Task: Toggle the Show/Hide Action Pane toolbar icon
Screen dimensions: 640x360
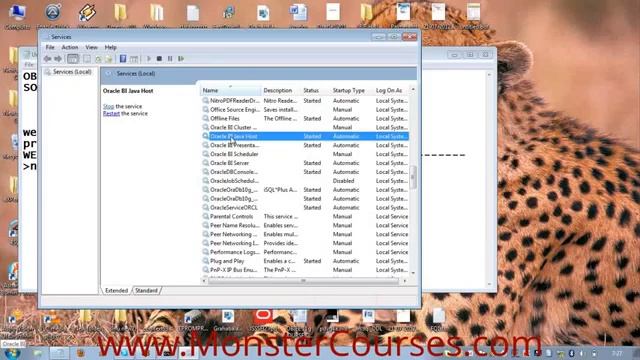Action: [x=133, y=59]
